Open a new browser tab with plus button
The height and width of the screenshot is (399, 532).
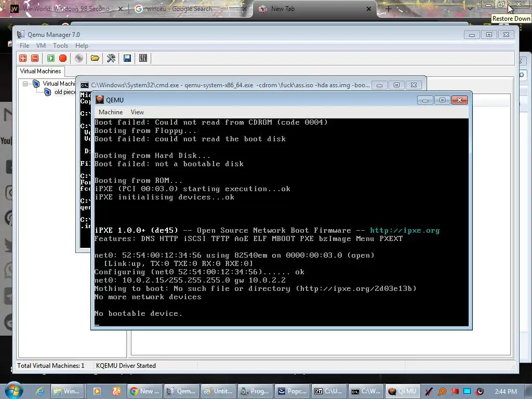point(389,9)
